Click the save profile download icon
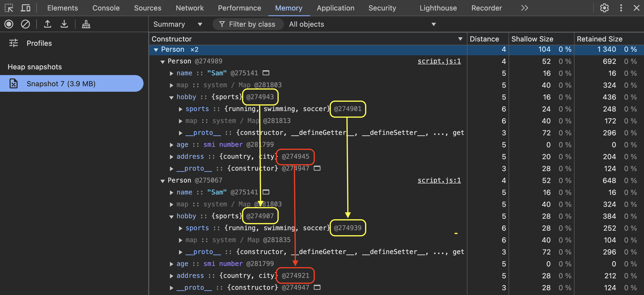This screenshot has width=644, height=295. (x=64, y=24)
